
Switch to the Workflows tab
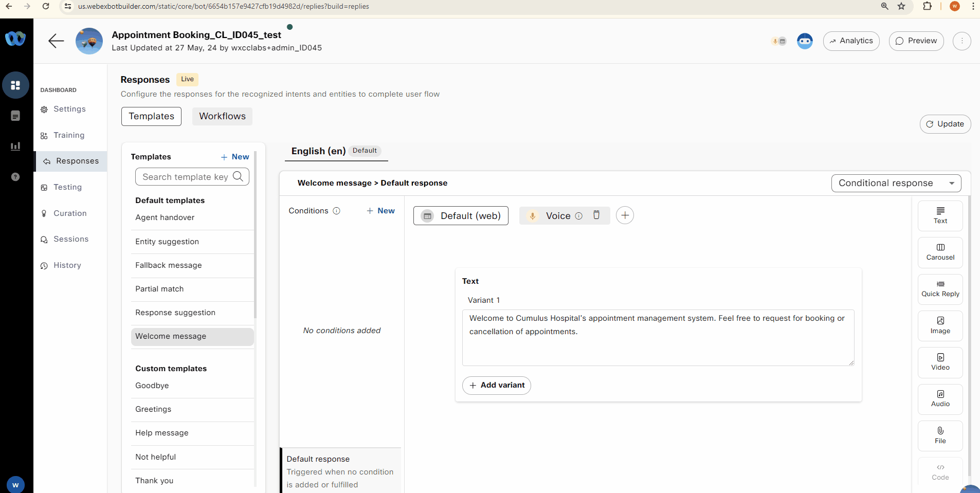[x=222, y=116]
